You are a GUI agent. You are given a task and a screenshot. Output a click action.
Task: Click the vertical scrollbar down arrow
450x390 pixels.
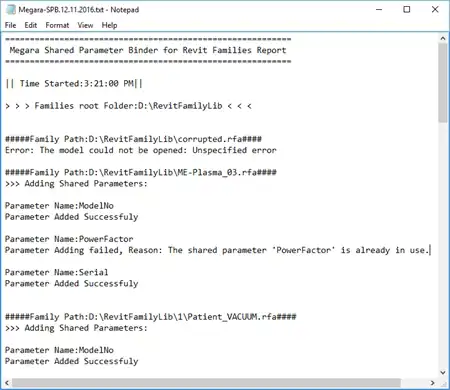[x=443, y=373]
